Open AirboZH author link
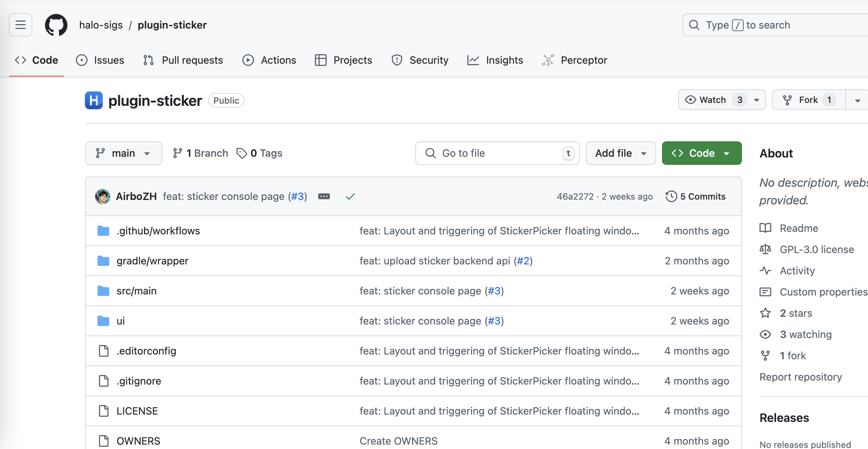The width and height of the screenshot is (868, 449). [136, 197]
